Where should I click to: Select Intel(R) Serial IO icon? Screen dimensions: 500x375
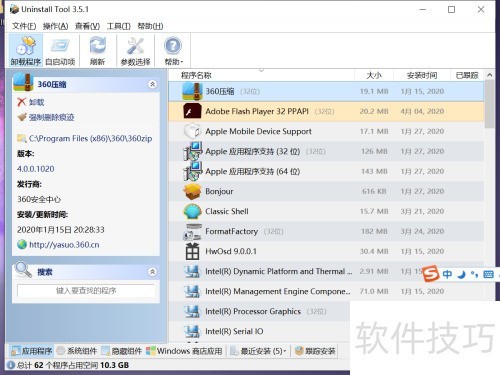point(192,331)
